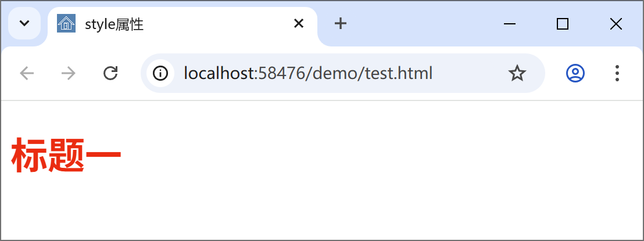Go forward with the right arrow
644x241 pixels.
click(x=68, y=74)
